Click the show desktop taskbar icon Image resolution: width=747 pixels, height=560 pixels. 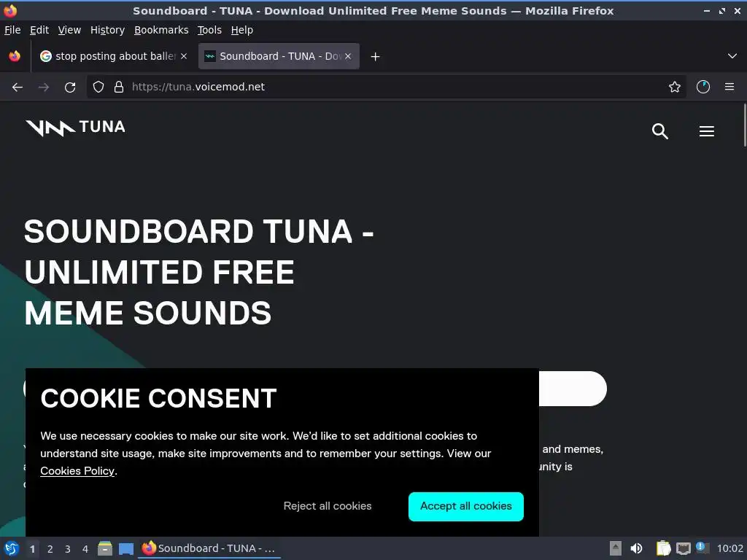pos(125,549)
